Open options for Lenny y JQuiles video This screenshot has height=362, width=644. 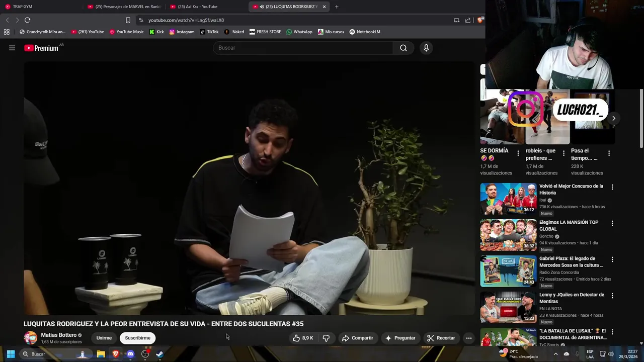click(612, 296)
